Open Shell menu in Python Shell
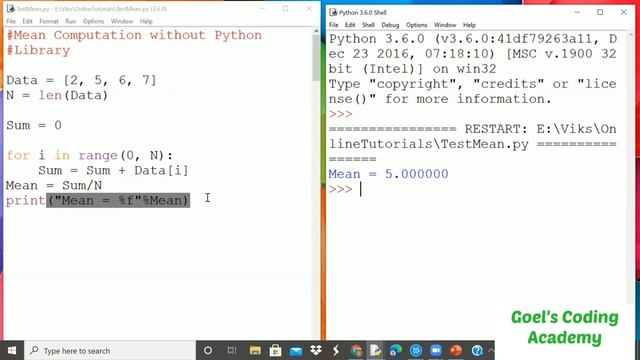Screen dimensions: 640x360 pyautogui.click(x=368, y=25)
